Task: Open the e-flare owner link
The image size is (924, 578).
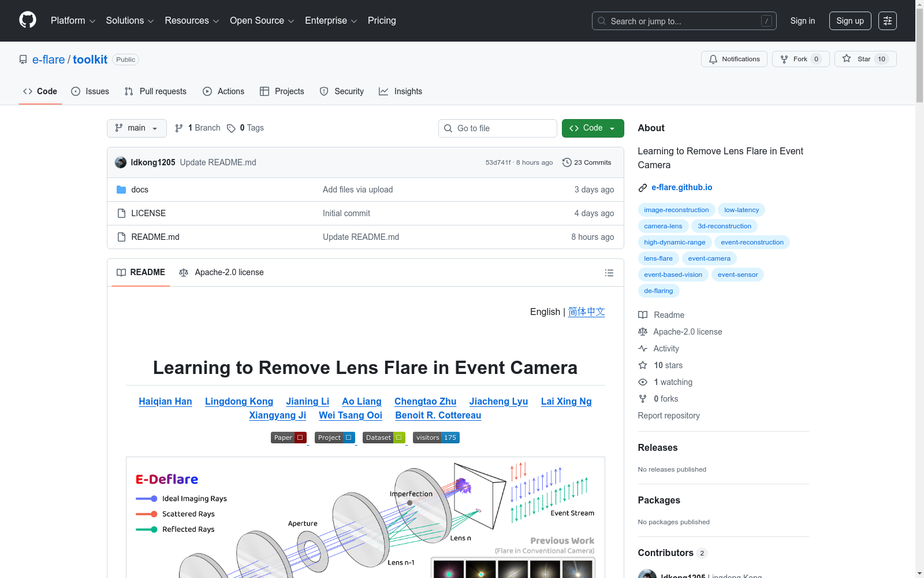Action: (x=49, y=60)
